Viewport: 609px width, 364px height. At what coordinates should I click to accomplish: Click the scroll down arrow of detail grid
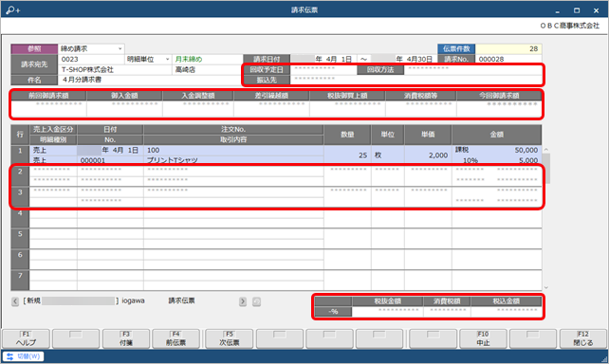point(545,287)
